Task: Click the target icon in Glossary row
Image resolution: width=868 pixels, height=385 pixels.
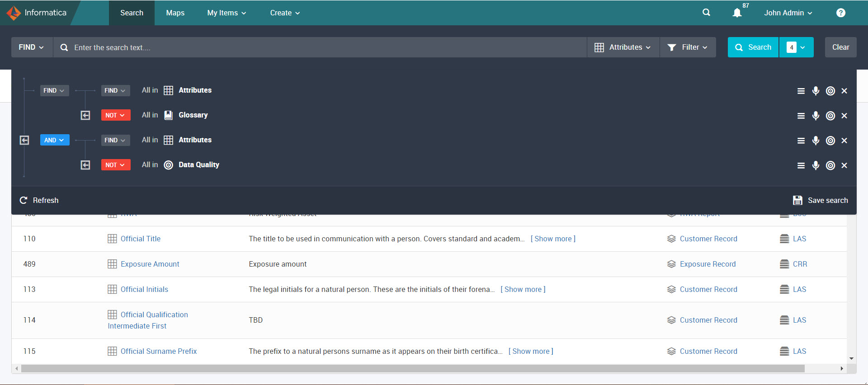Action: click(x=830, y=116)
